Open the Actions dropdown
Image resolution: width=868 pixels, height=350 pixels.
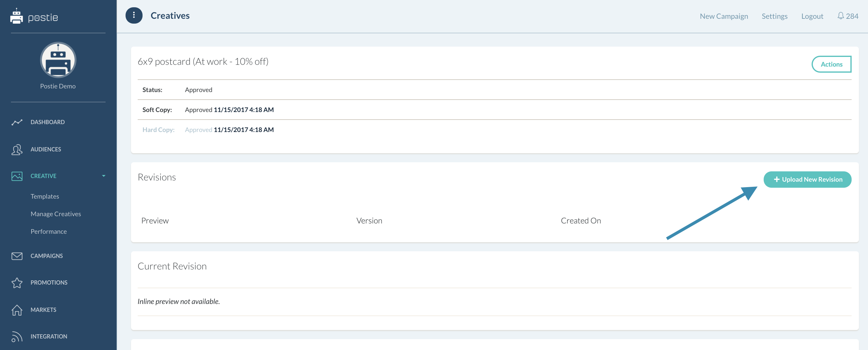pos(831,64)
